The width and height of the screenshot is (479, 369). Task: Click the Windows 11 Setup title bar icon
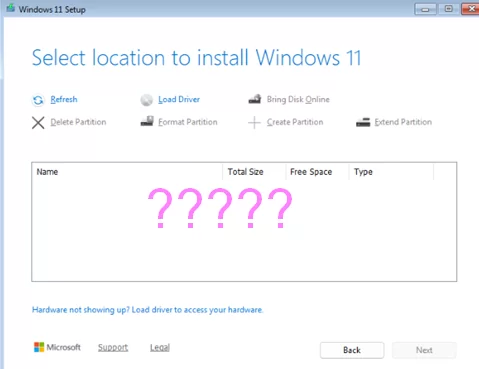click(x=10, y=8)
